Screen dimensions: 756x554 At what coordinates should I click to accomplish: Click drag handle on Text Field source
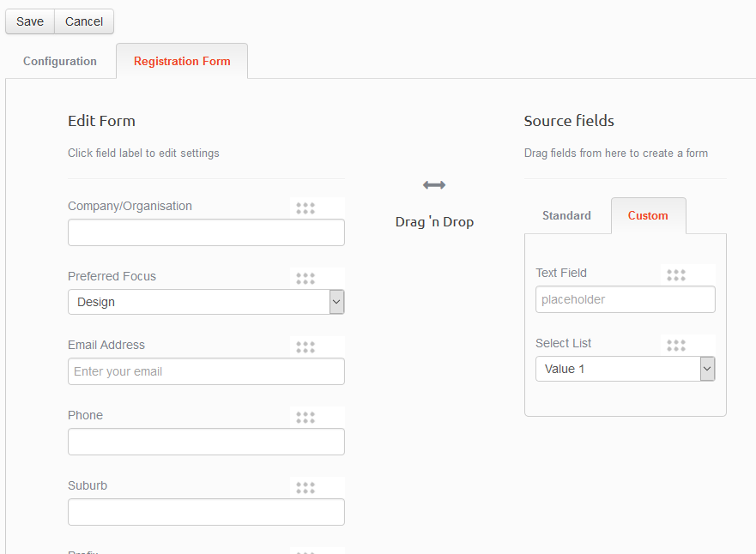tap(676, 274)
